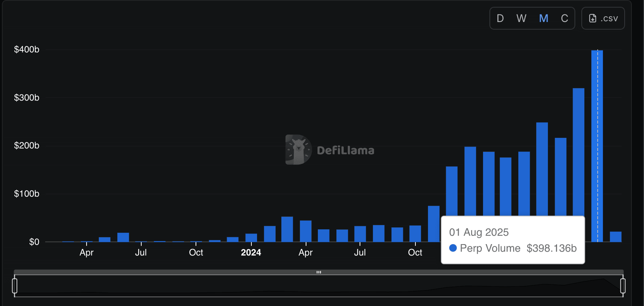644x306 pixels.
Task: Click the 01 Aug 2025 tooltip date
Action: (479, 232)
